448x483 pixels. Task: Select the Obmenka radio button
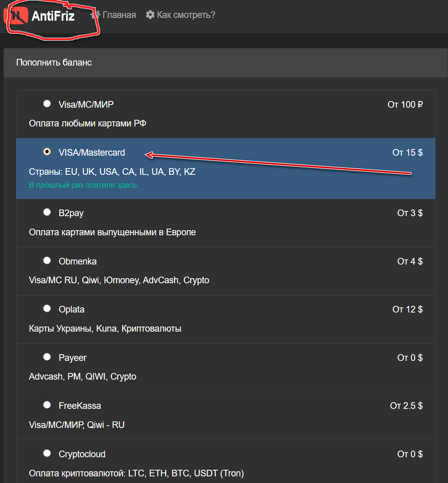click(x=47, y=261)
